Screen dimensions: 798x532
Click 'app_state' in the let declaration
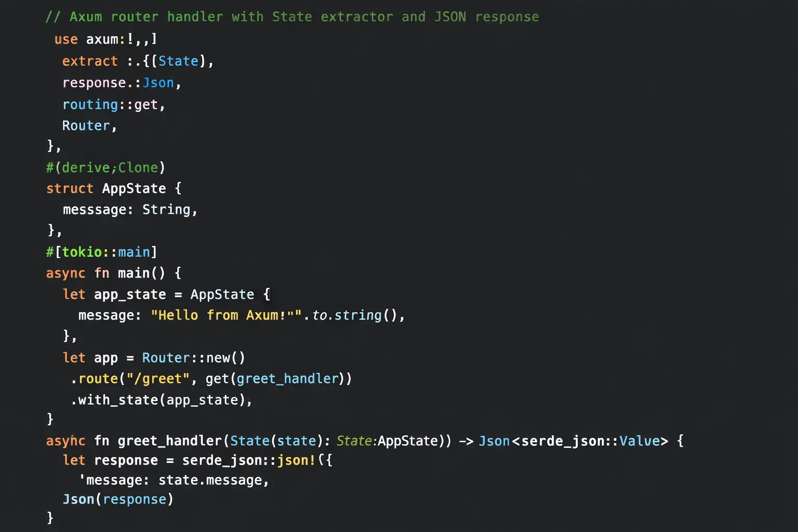130,295
